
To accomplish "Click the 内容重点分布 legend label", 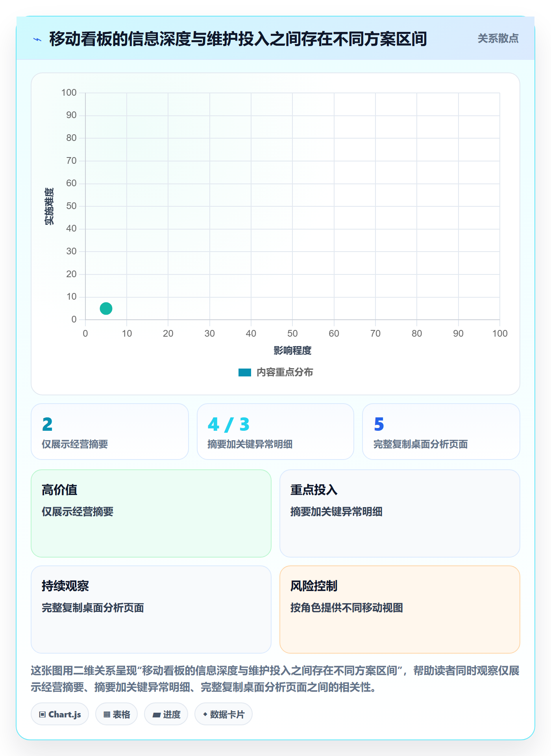I will (285, 372).
